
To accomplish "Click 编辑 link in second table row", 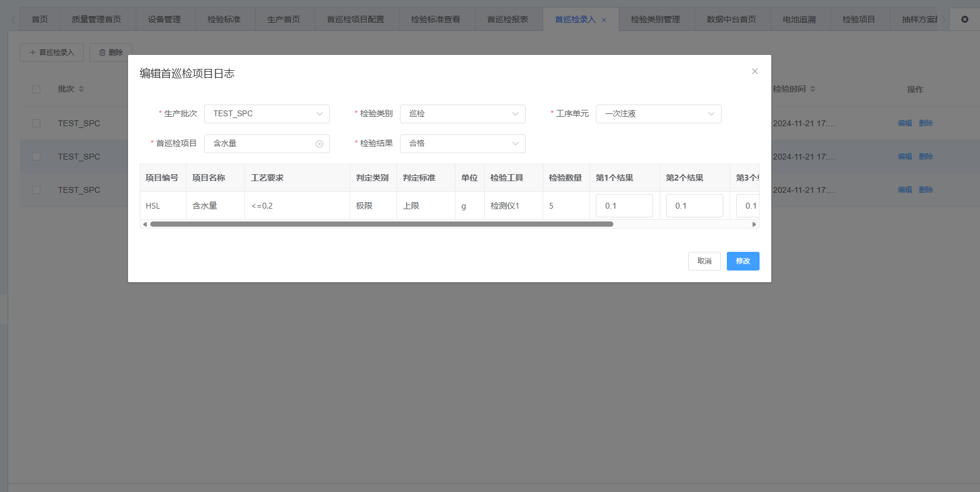I will (x=905, y=157).
